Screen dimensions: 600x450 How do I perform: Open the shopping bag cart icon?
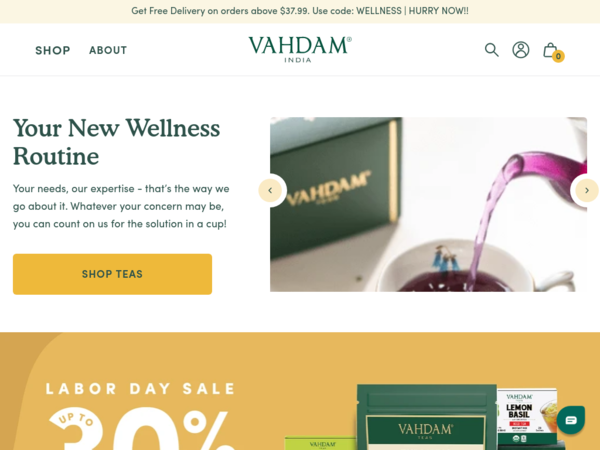(x=550, y=50)
